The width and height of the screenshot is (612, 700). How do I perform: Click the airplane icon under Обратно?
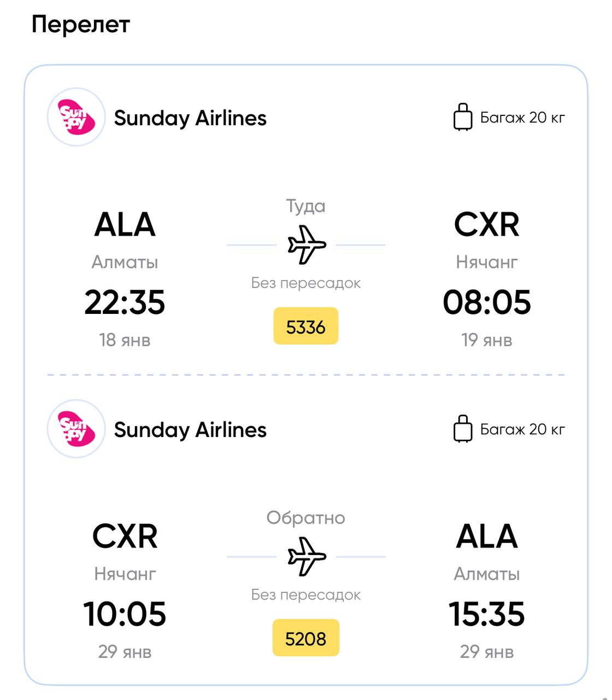pyautogui.click(x=307, y=556)
